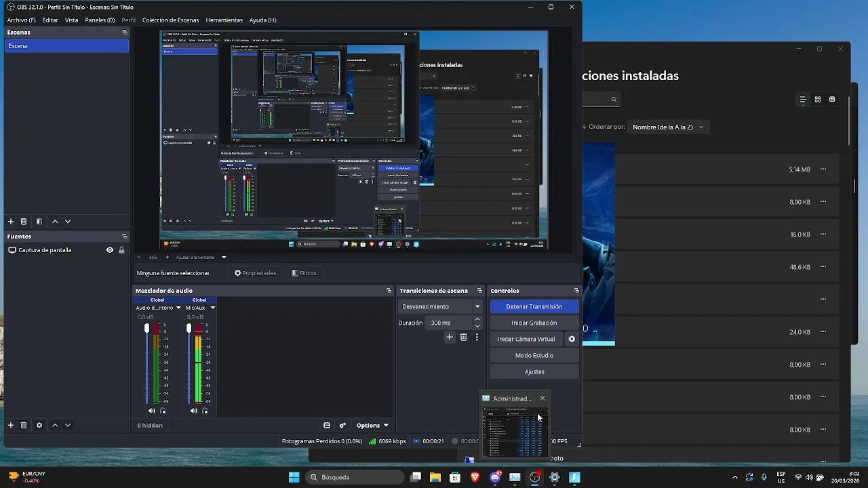Toggle monitoring headphone icon for Audio del escritorio
The image size is (868, 488).
(163, 411)
